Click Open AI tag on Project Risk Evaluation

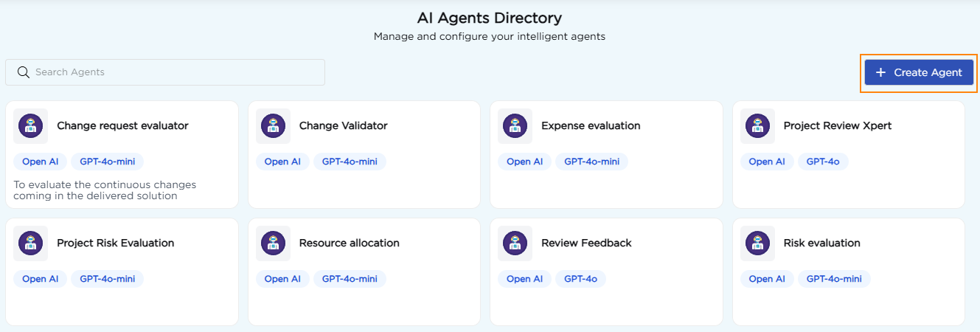point(40,279)
